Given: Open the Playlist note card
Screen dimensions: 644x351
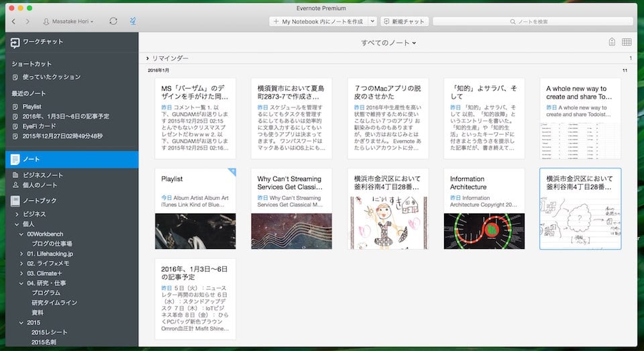Looking at the screenshot, I should coord(195,209).
